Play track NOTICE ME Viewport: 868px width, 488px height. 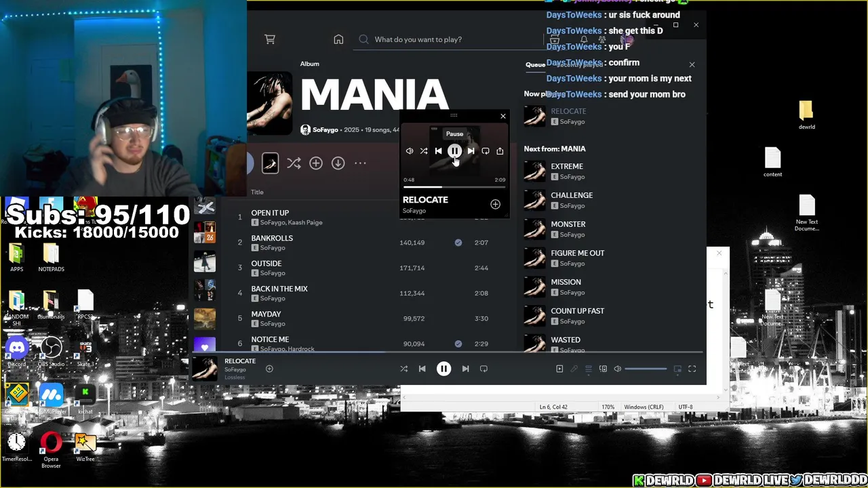[x=270, y=339]
